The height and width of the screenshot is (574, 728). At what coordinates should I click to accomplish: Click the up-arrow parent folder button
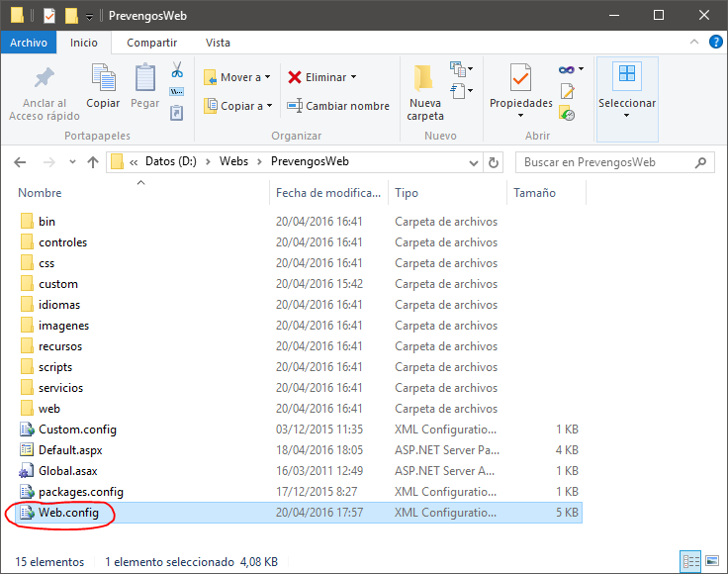[93, 162]
